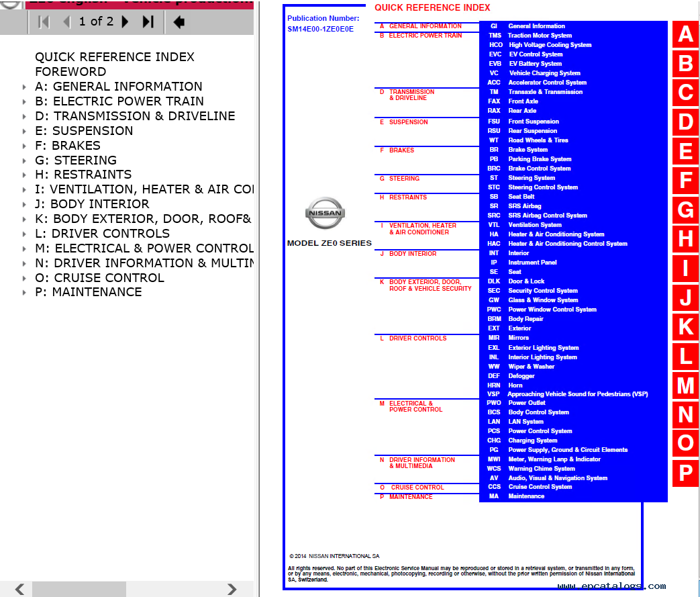Open the TMS Traction Motor System link

pyautogui.click(x=530, y=36)
